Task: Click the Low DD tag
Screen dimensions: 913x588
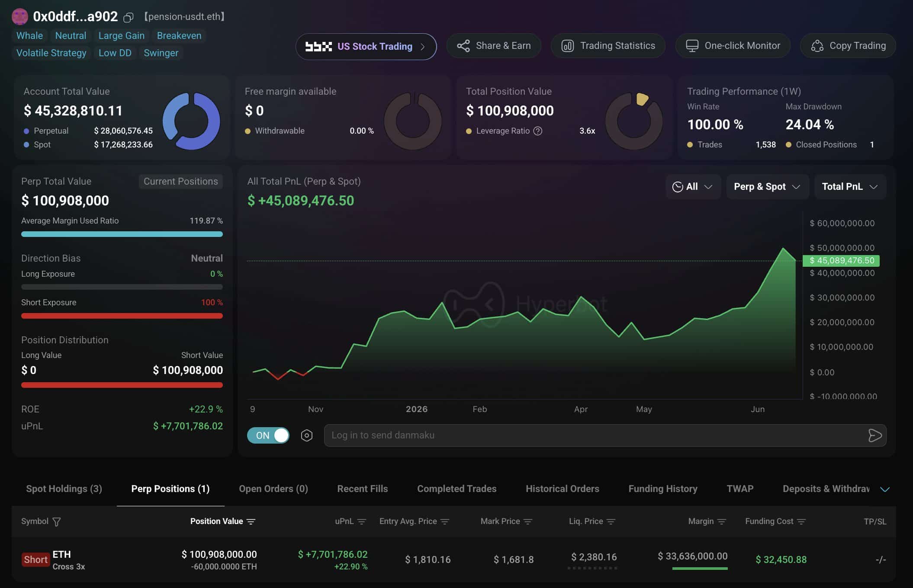Action: coord(115,53)
